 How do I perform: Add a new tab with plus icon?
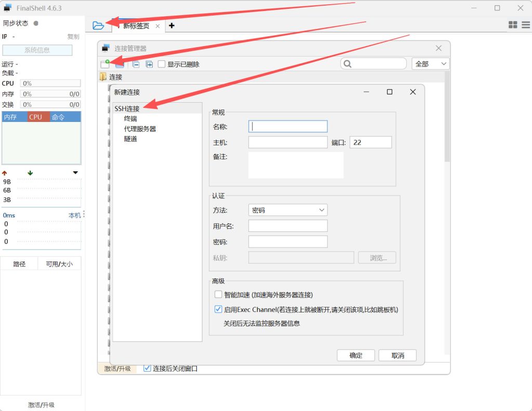pos(172,25)
